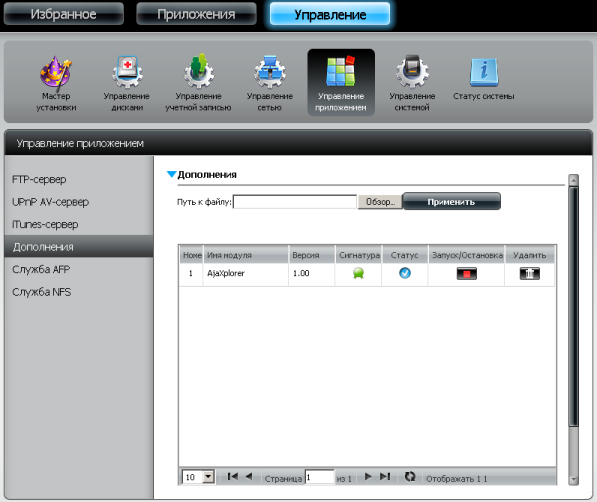Click the Обзор browse button
Screen dimensions: 597x502
coord(380,202)
